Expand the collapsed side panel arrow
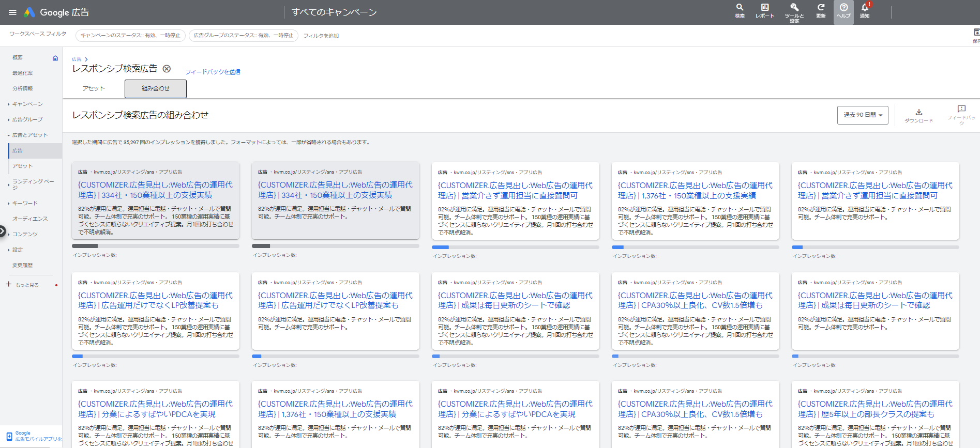Screen dimensions: 980x448 pyautogui.click(x=3, y=231)
